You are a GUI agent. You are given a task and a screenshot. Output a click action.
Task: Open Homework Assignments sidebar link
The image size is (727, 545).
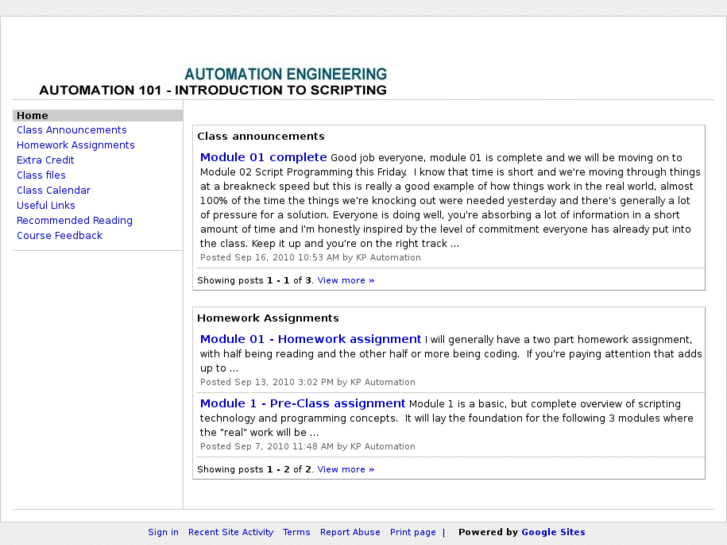point(75,145)
